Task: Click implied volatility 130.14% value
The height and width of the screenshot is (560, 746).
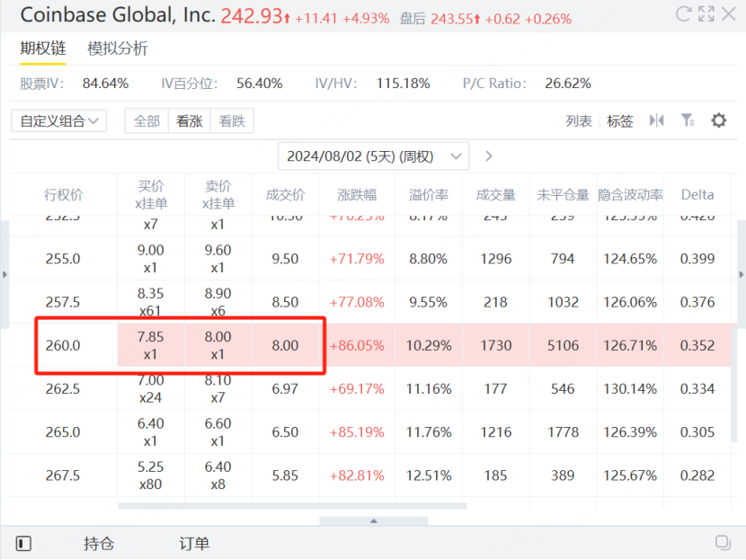Action: pyautogui.click(x=630, y=388)
